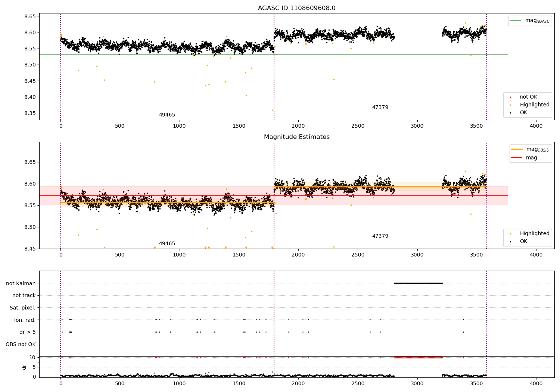560x392 pixels.
Task: Click the '47379' annotation in the top plot
Action: pos(380,108)
